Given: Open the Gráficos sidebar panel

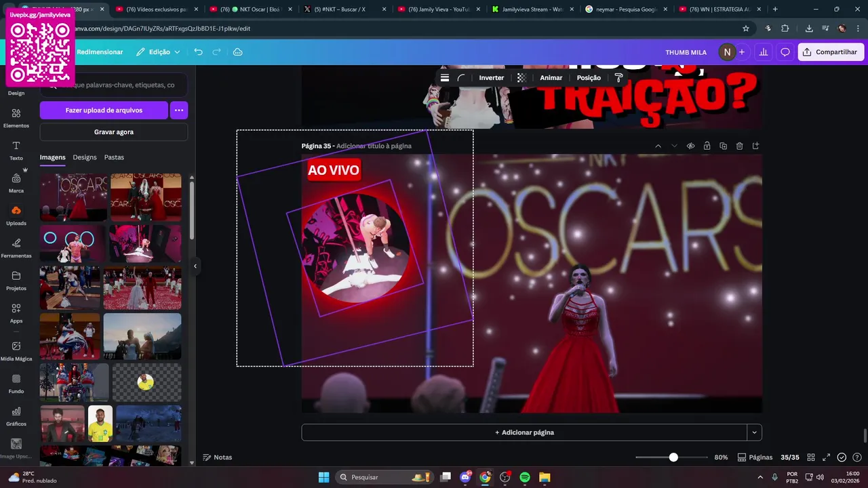Looking at the screenshot, I should [x=16, y=416].
